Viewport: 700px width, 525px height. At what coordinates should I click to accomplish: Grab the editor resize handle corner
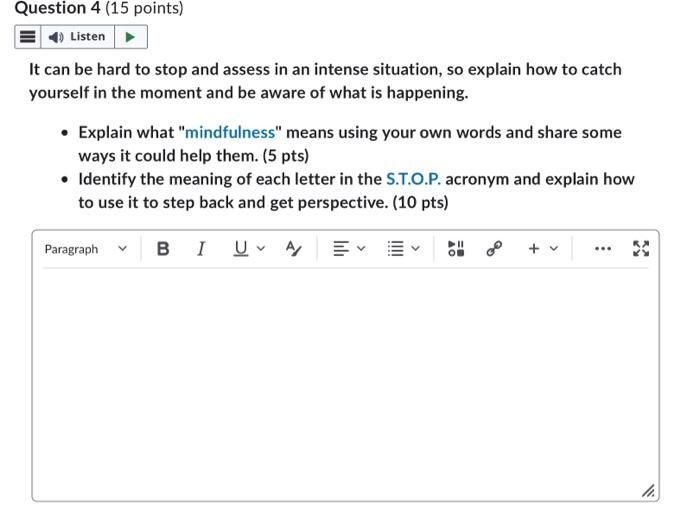tap(648, 491)
